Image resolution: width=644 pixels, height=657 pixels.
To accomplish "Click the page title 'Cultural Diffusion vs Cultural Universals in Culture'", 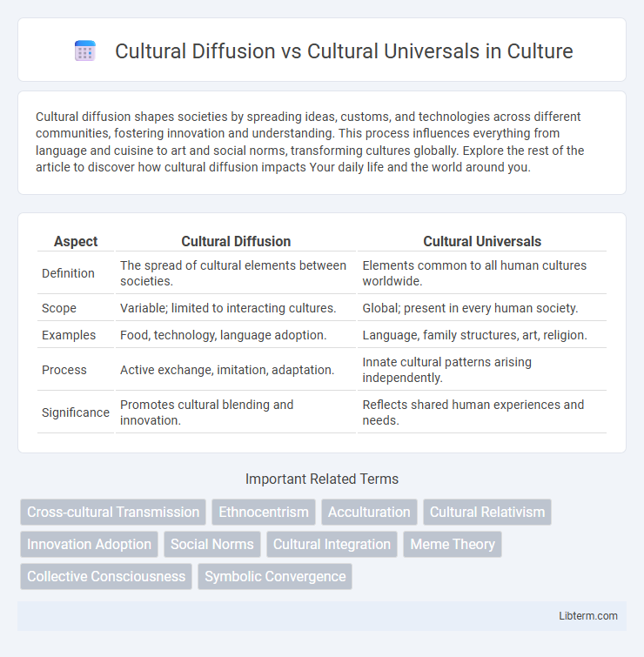I will tap(344, 51).
